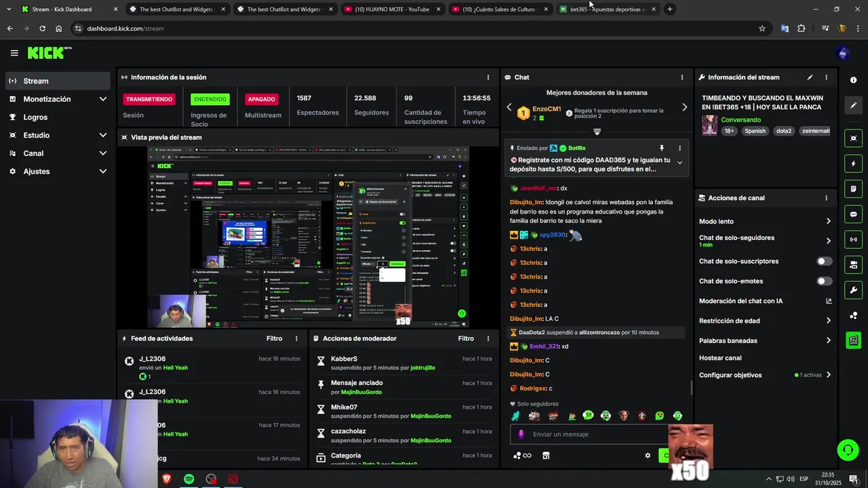Image resolution: width=868 pixels, height=488 pixels.
Task: Select Stream in the left sidebar
Action: 58,81
